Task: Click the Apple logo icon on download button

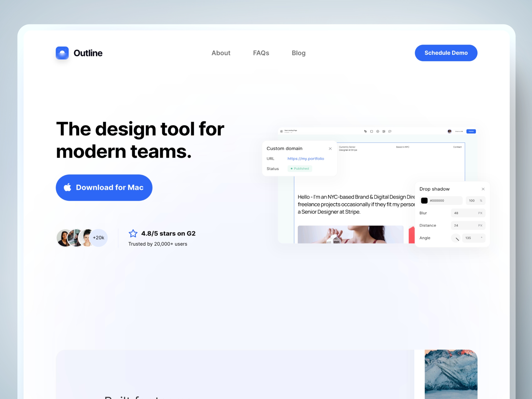Action: 68,187
